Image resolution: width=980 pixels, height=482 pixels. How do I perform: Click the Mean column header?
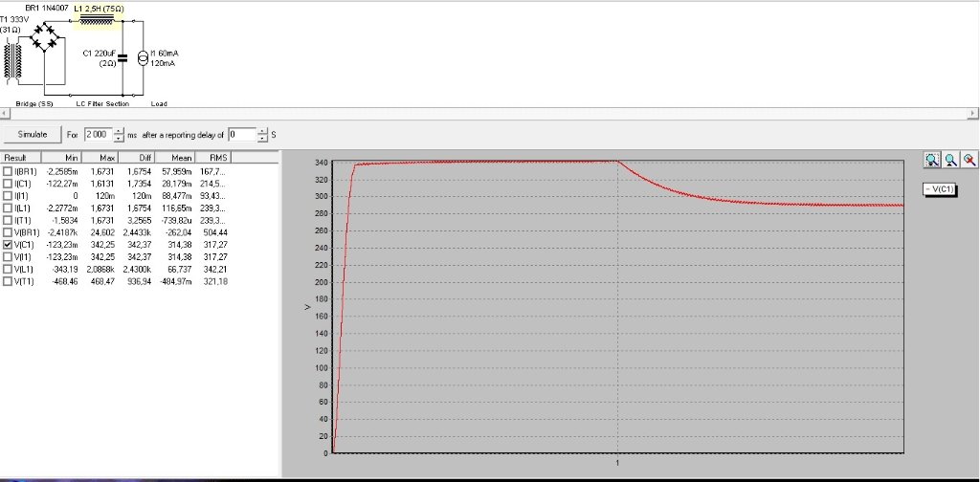pos(182,157)
